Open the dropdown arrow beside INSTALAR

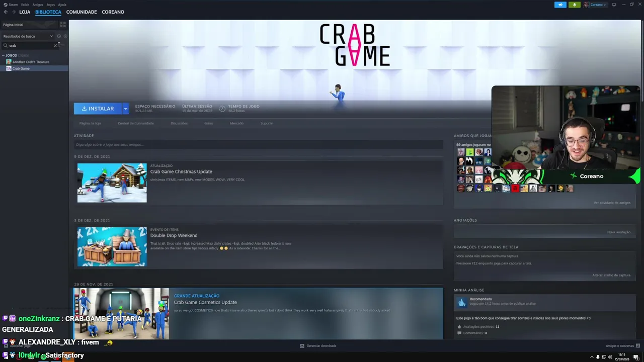point(125,109)
